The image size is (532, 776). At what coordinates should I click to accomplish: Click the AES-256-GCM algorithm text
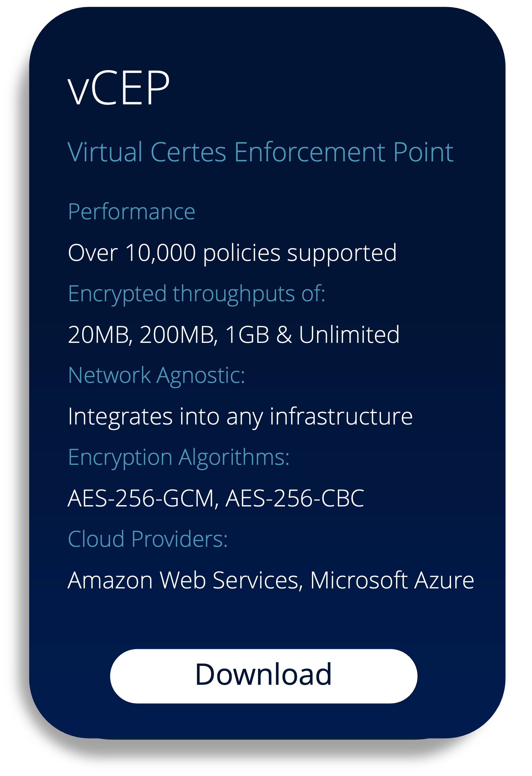tap(141, 498)
